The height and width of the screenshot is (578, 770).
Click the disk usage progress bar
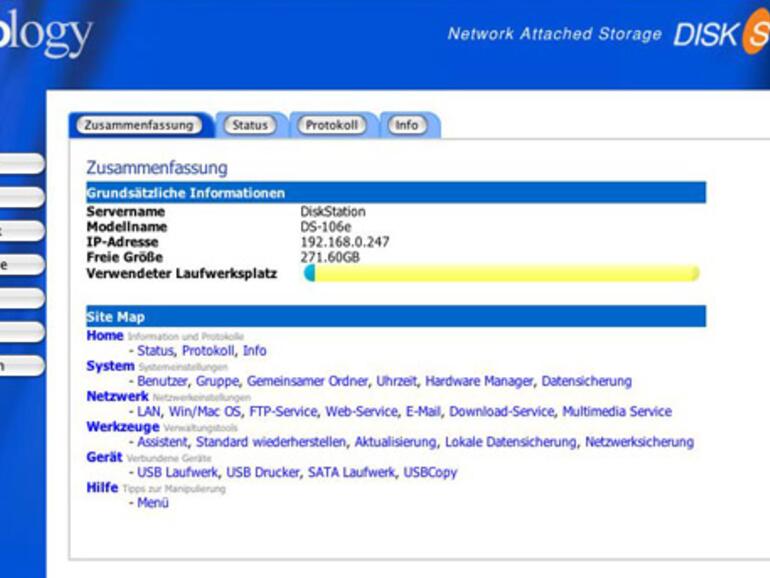pyautogui.click(x=501, y=273)
